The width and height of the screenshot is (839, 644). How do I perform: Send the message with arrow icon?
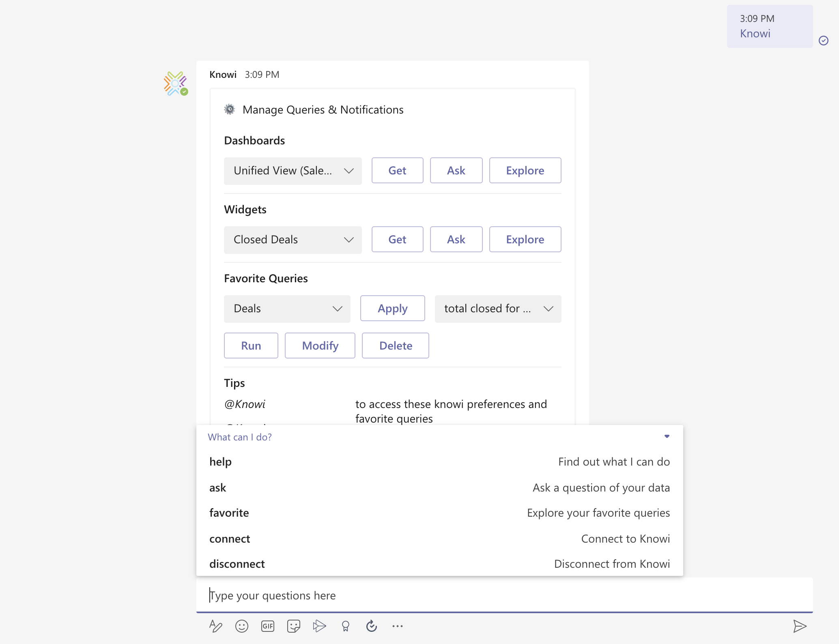[800, 626]
